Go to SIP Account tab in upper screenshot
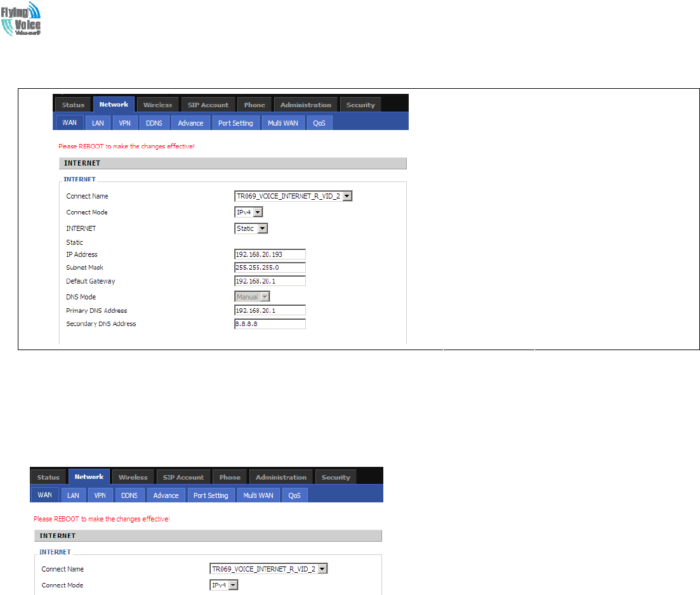700x595 pixels. (x=208, y=105)
